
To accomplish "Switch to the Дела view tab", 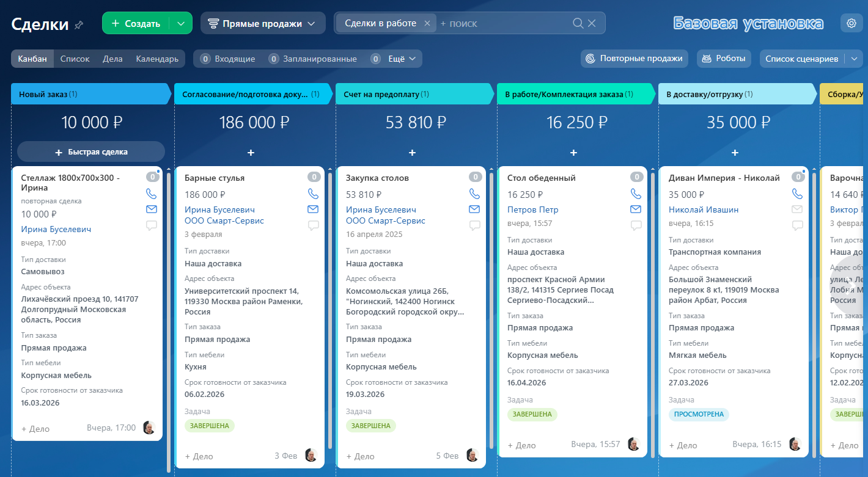I will pyautogui.click(x=112, y=59).
